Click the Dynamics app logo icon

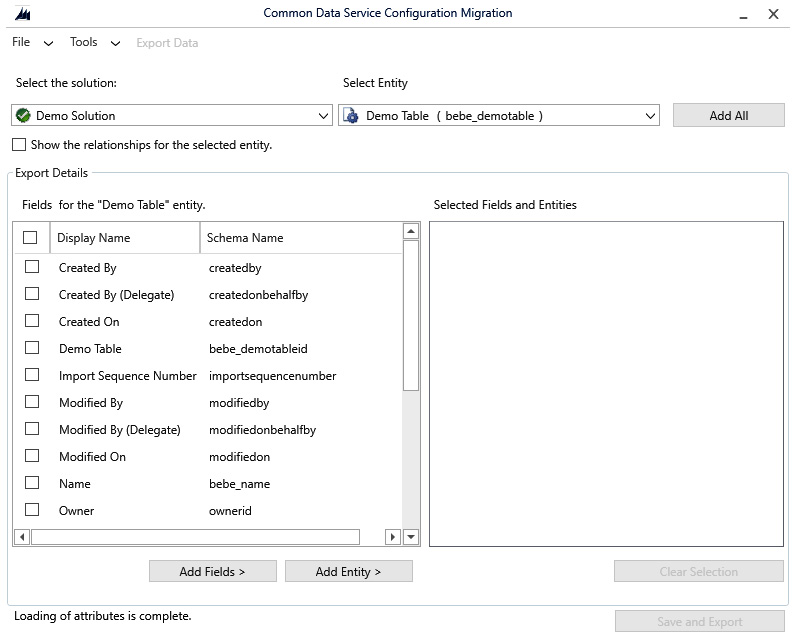[23, 14]
